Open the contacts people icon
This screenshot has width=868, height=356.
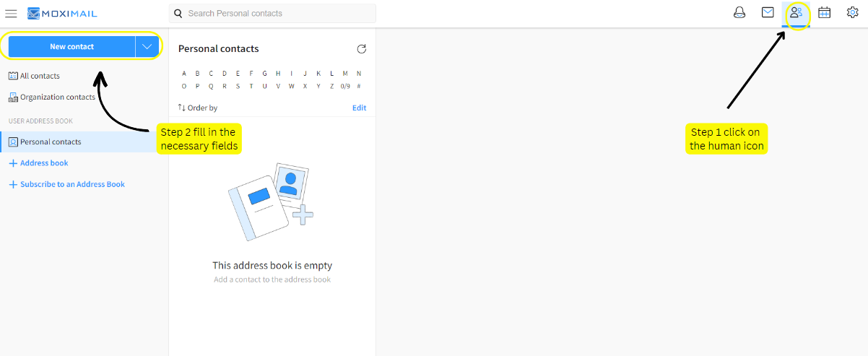[796, 13]
